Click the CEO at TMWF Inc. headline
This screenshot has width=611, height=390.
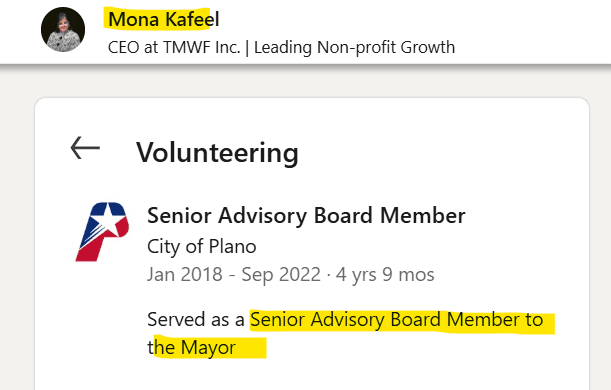click(x=281, y=48)
